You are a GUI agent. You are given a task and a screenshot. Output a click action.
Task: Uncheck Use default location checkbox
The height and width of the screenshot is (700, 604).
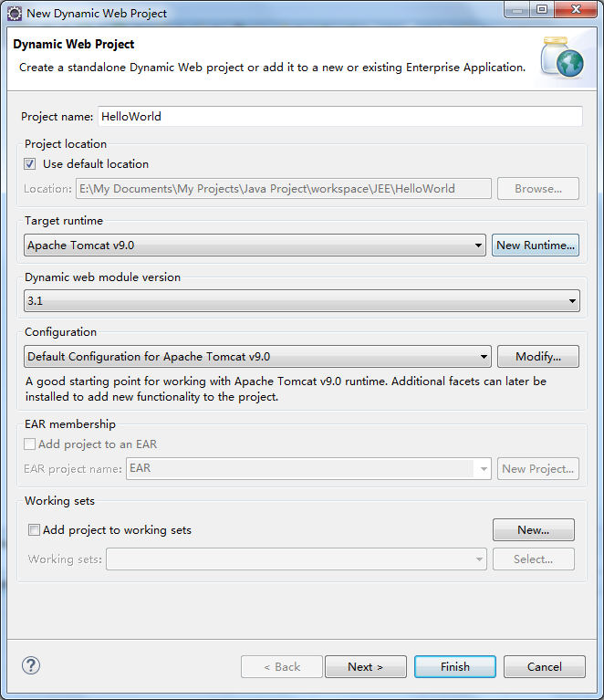click(30, 164)
